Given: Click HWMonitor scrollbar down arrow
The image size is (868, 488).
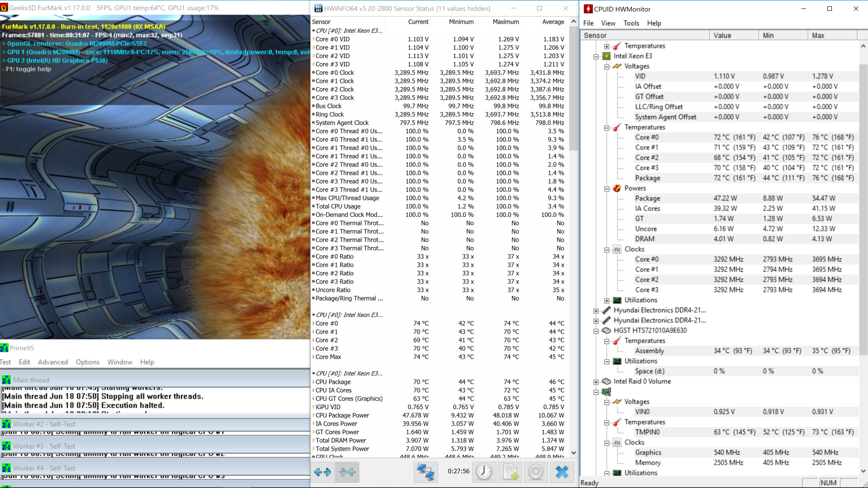Looking at the screenshot, I should click(863, 471).
